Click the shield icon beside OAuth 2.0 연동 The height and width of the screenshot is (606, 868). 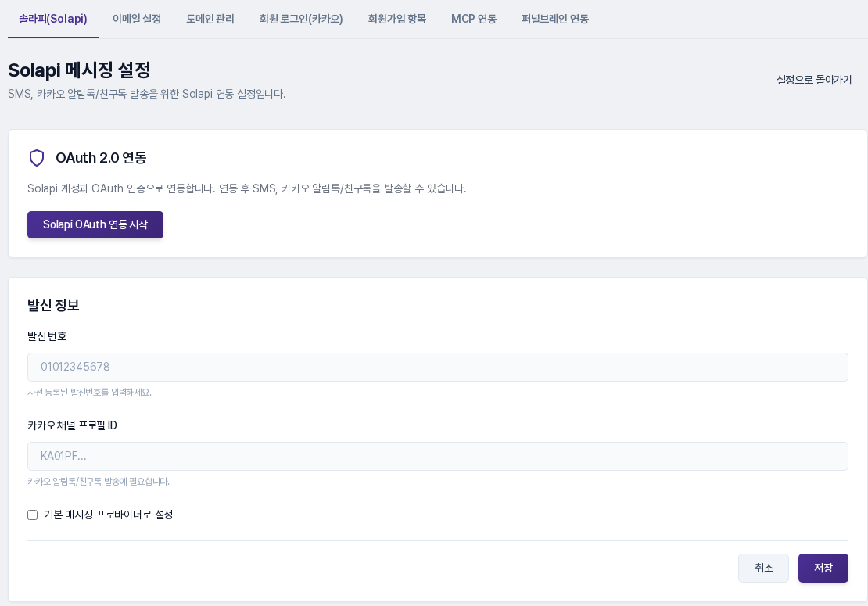coord(37,158)
